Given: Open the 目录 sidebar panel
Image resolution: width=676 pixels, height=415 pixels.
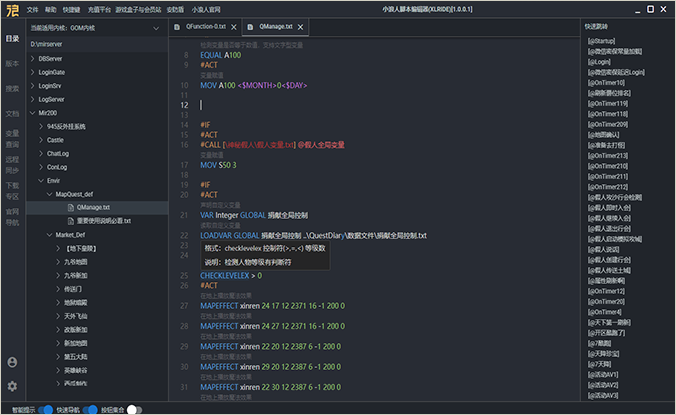Looking at the screenshot, I should pyautogui.click(x=12, y=39).
